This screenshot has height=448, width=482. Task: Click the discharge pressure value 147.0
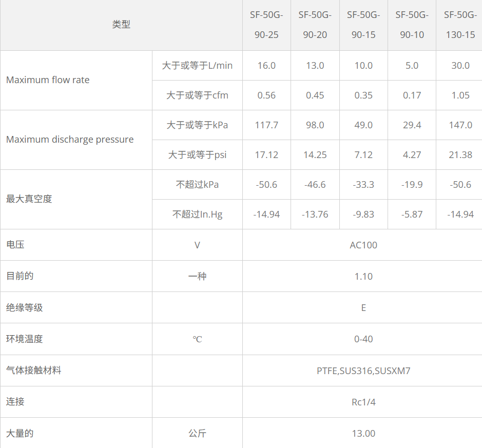click(x=459, y=125)
